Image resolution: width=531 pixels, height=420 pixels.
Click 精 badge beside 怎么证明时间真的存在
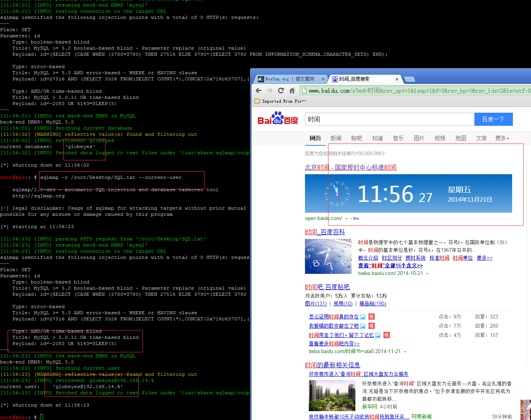point(372,317)
